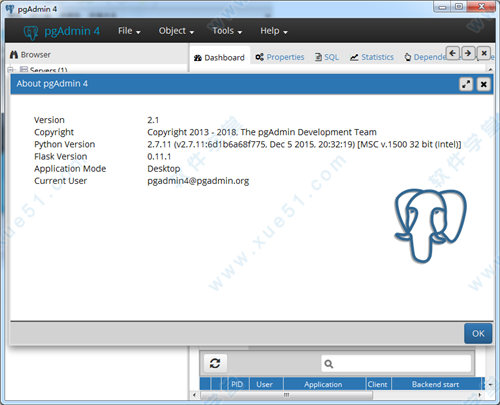Click the horizontal scrollbar right arrow
The image size is (500, 405).
tap(479, 395)
